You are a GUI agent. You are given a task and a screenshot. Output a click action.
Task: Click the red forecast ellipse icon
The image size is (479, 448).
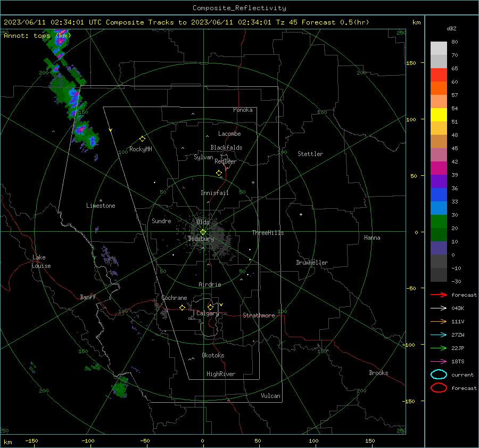pos(439,388)
